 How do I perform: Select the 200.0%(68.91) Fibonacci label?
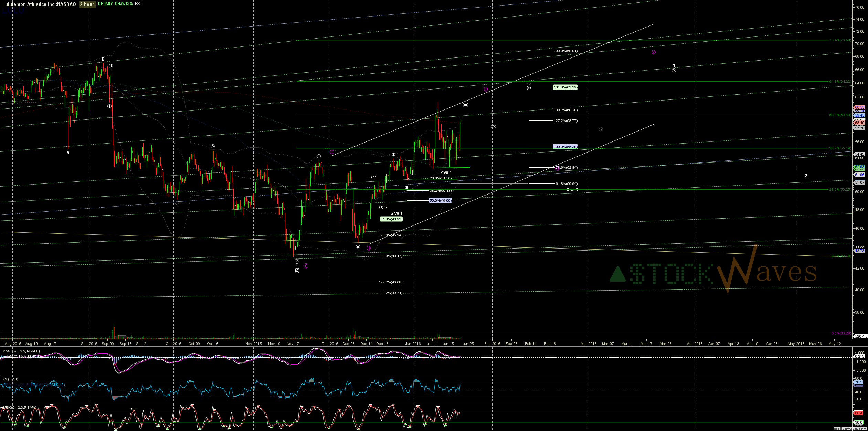point(565,51)
